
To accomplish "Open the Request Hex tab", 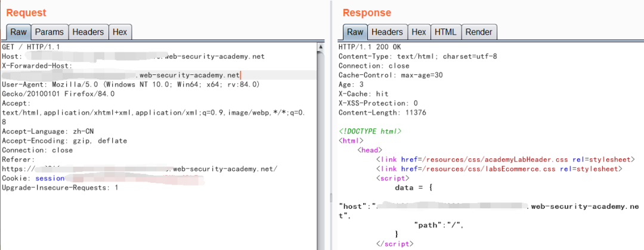I will [x=120, y=32].
